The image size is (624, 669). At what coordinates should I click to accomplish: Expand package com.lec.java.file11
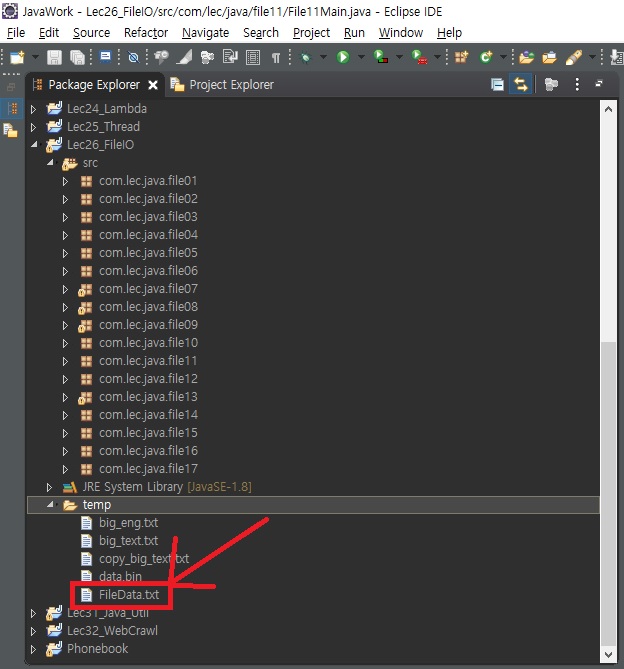point(65,361)
